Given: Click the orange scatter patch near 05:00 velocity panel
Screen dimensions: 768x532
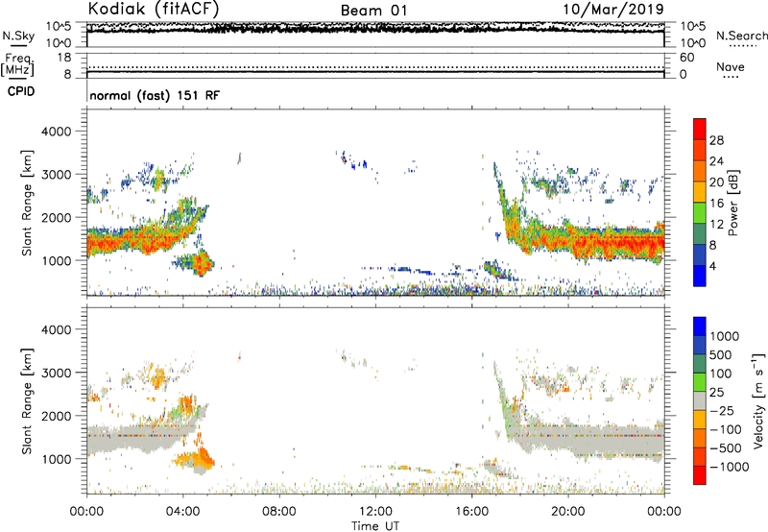Looking at the screenshot, I should pyautogui.click(x=197, y=460).
